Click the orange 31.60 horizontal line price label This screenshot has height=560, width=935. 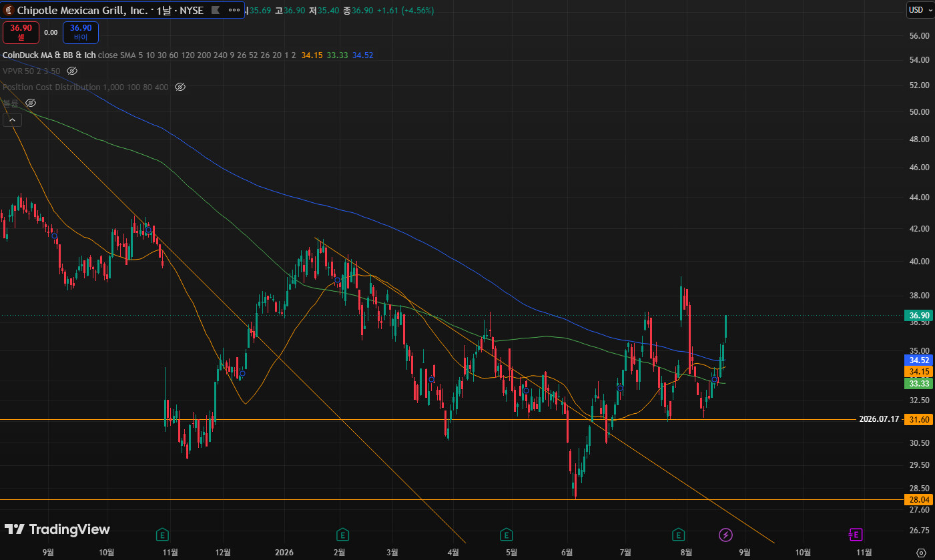click(x=919, y=419)
